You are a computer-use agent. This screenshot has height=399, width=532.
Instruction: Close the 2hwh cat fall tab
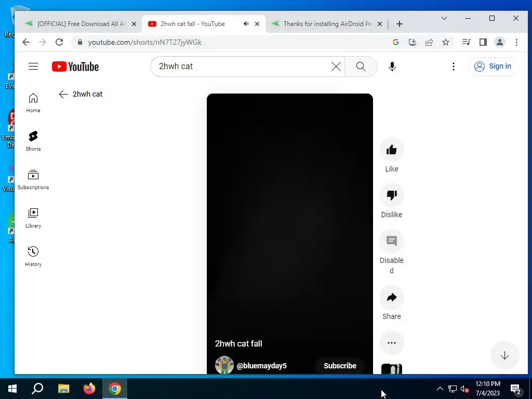coord(257,24)
